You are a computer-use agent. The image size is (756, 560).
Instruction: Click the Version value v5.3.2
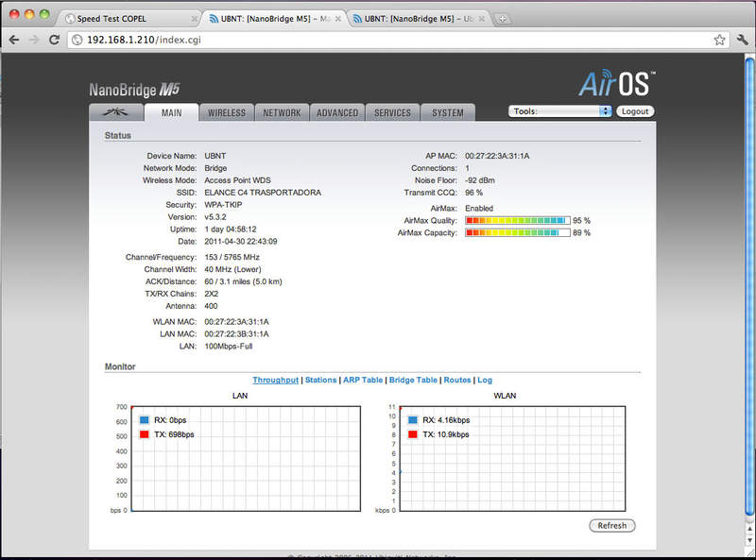click(x=215, y=217)
